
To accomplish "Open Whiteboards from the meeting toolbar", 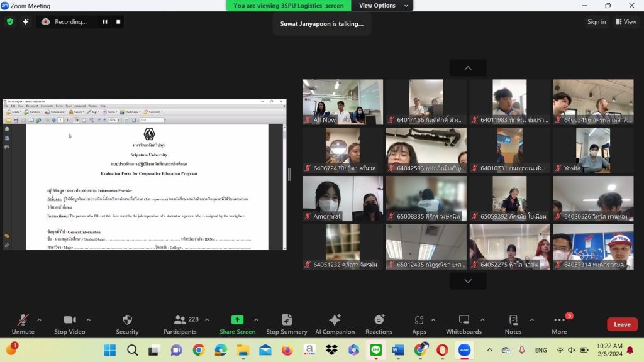I will [x=464, y=324].
